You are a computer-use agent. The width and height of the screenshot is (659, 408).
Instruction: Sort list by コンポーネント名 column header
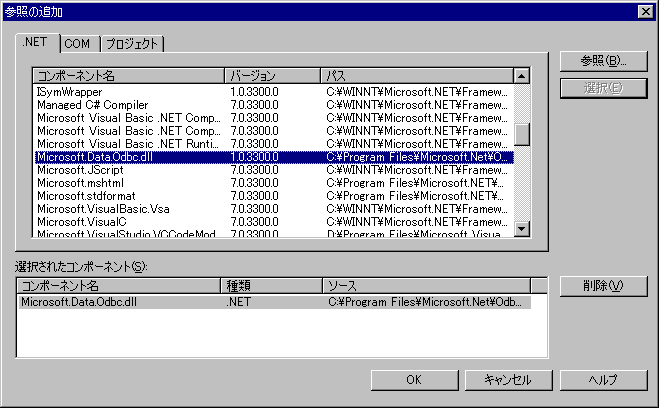[x=128, y=75]
